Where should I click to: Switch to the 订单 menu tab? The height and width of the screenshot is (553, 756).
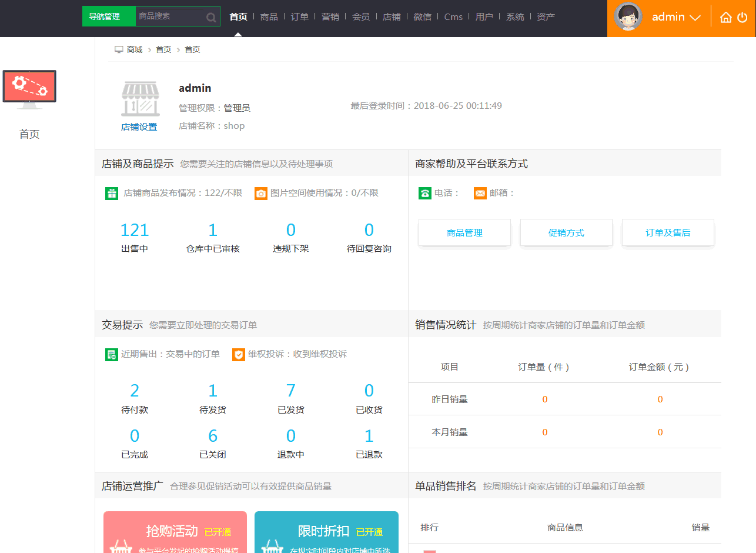pos(300,17)
